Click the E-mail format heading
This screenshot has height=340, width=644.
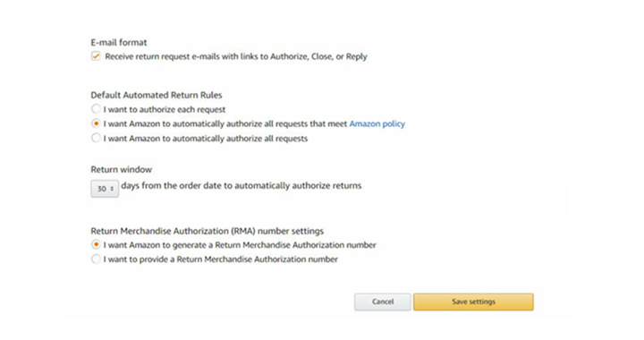(x=119, y=42)
